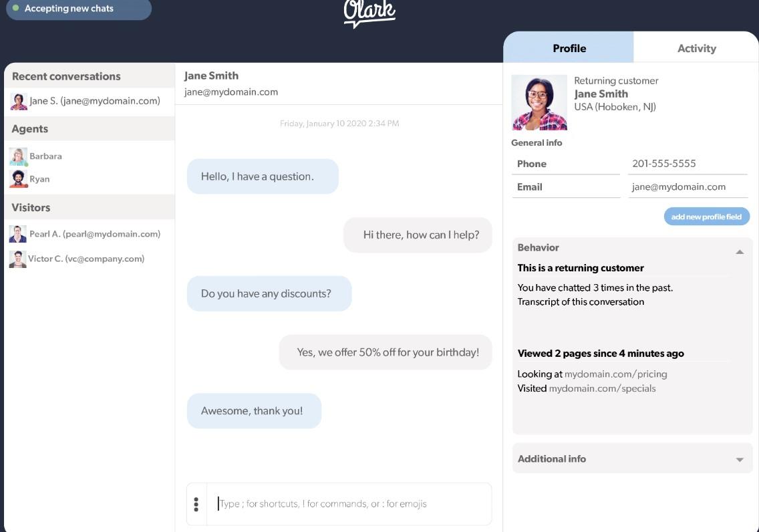Open the three-dot chat options menu
The width and height of the screenshot is (759, 532).
pyautogui.click(x=196, y=504)
